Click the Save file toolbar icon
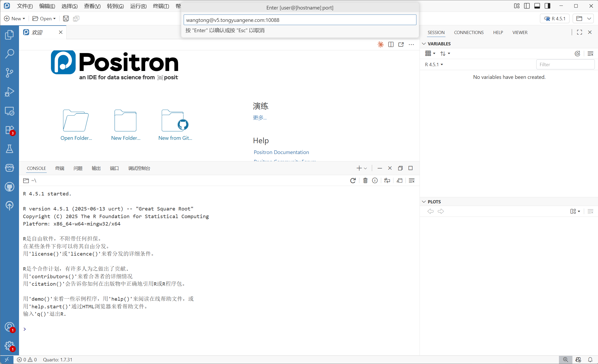 tap(66, 18)
